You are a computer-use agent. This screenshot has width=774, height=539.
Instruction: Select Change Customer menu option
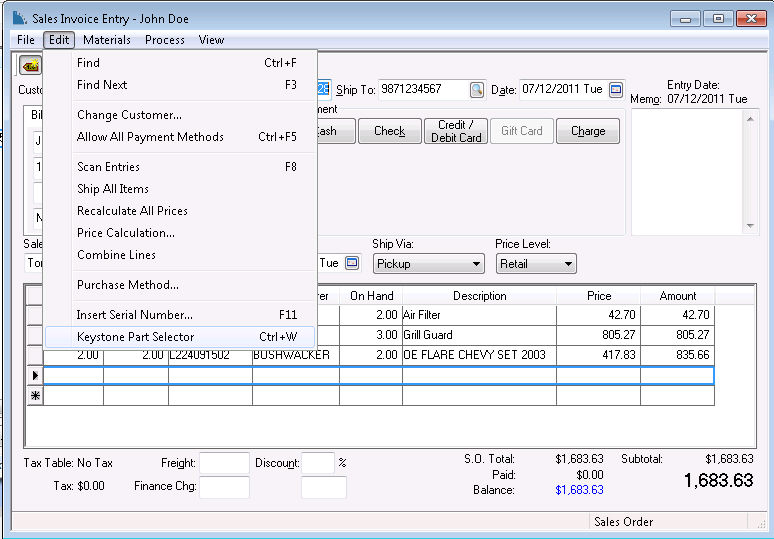pos(129,115)
